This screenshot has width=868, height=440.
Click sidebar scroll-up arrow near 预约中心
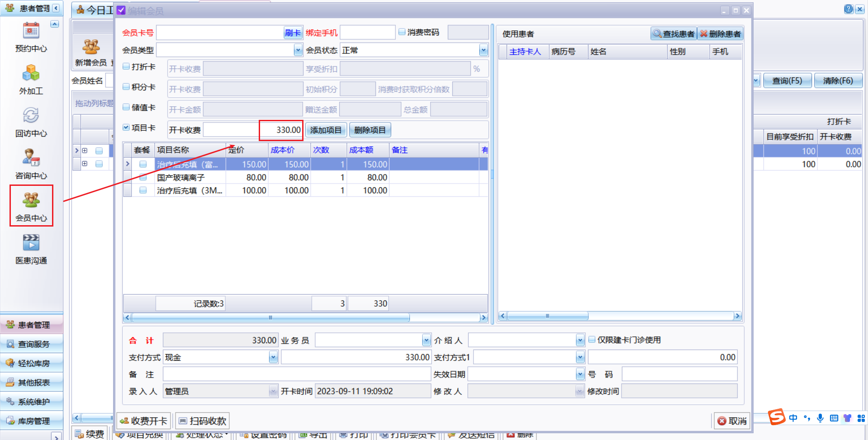click(55, 24)
